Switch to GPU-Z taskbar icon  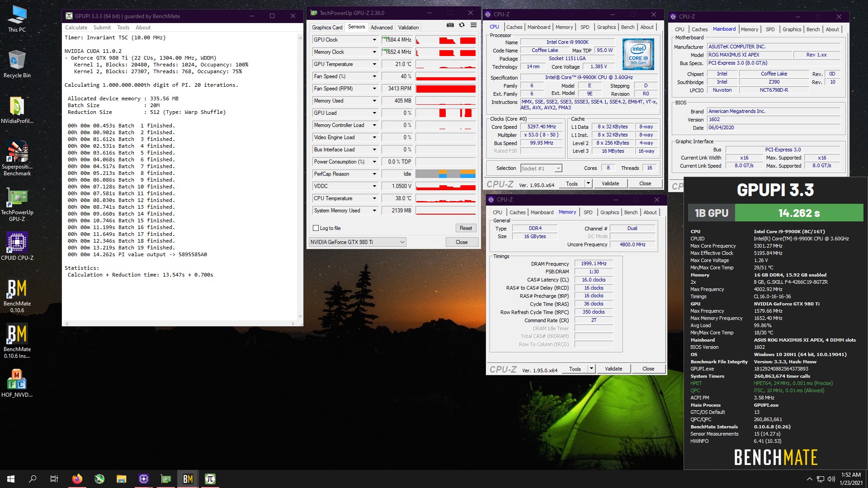[x=166, y=479]
